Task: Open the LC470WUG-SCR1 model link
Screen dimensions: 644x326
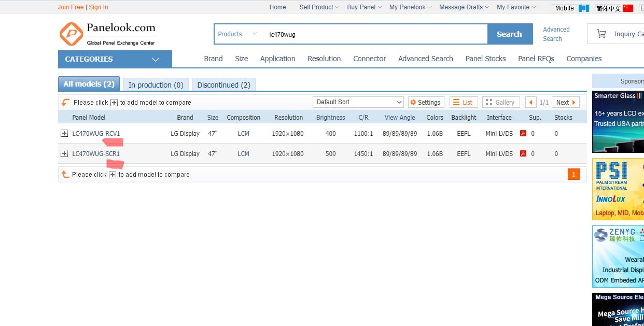Action: (96, 153)
